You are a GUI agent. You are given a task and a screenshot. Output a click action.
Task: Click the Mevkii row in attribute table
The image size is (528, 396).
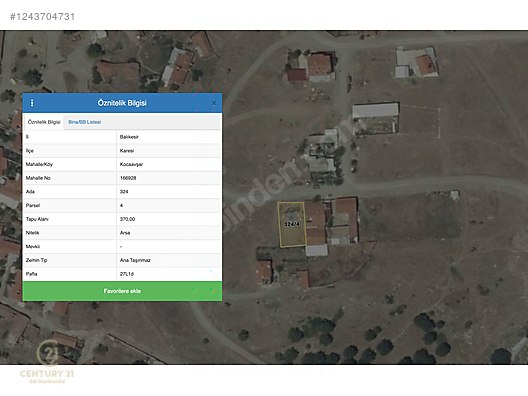pos(122,246)
